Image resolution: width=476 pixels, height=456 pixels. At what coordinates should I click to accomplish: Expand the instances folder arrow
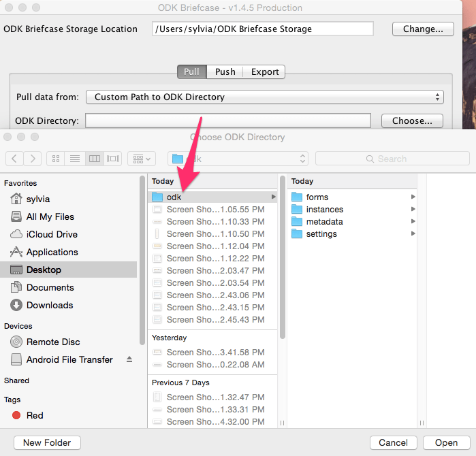coord(413,209)
